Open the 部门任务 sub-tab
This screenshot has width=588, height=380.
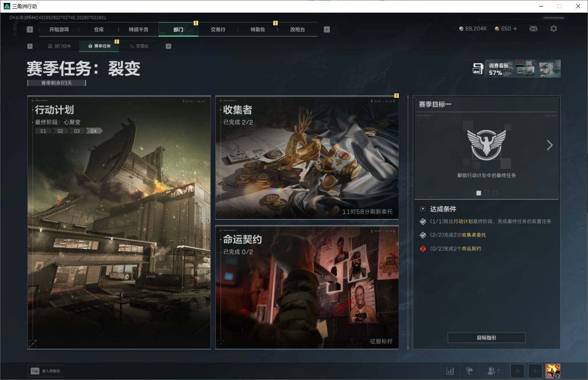coord(59,46)
